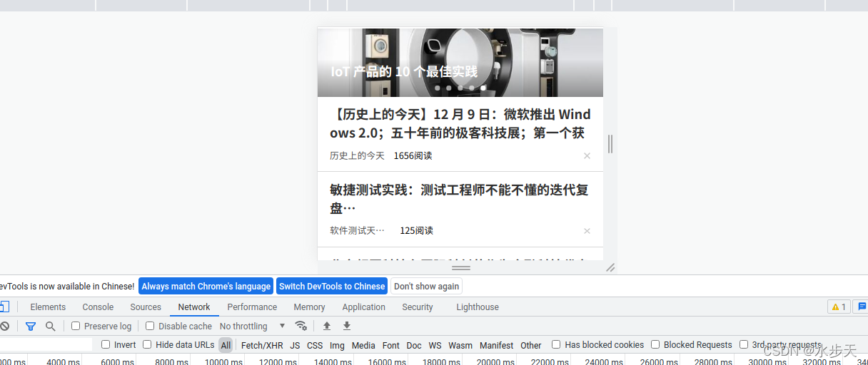Screen dimensions: 868x365
Task: Filter requests by Other
Action: click(530, 345)
